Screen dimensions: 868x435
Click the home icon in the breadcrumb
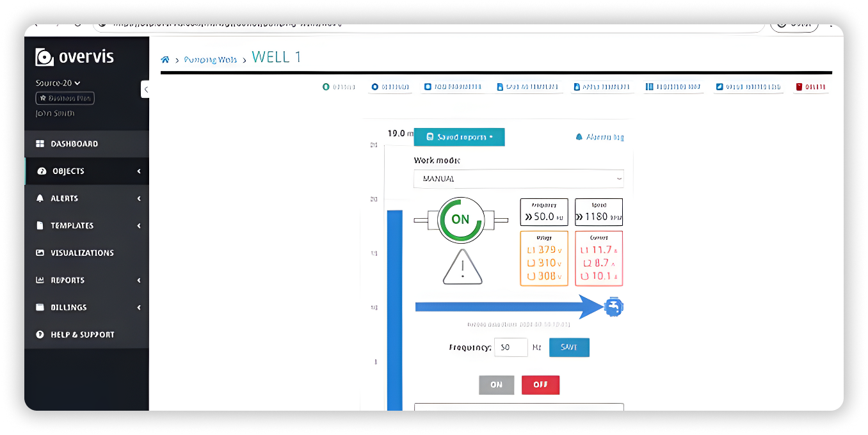click(165, 59)
